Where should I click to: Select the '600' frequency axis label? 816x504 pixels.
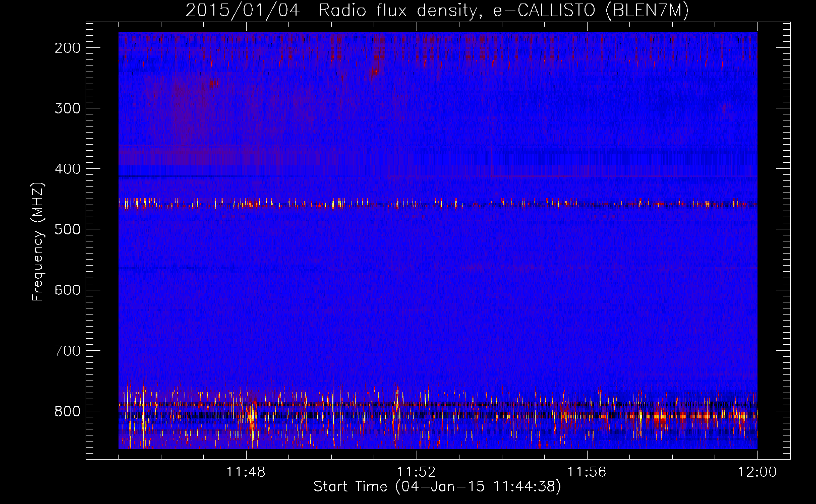click(67, 290)
